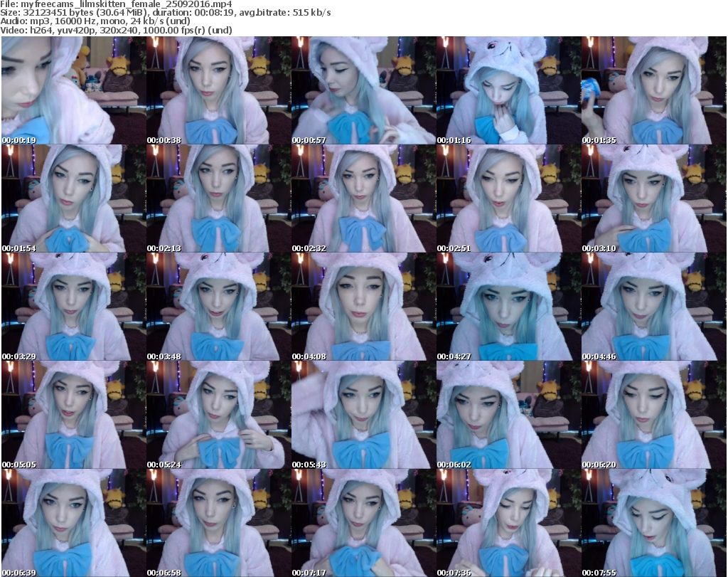Open the frame marked 00:02:32

point(363,198)
